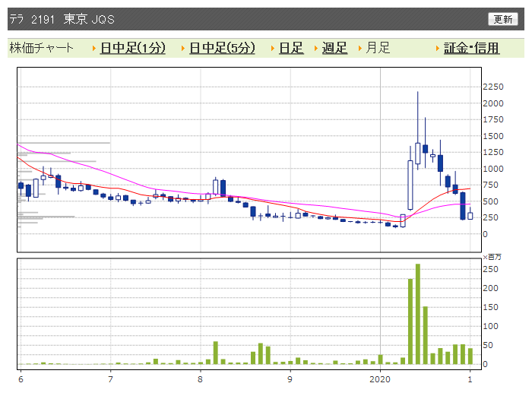The height and width of the screenshot is (399, 532).
Task: Click the arrow icon before 日中足(5分)
Action: tap(183, 49)
